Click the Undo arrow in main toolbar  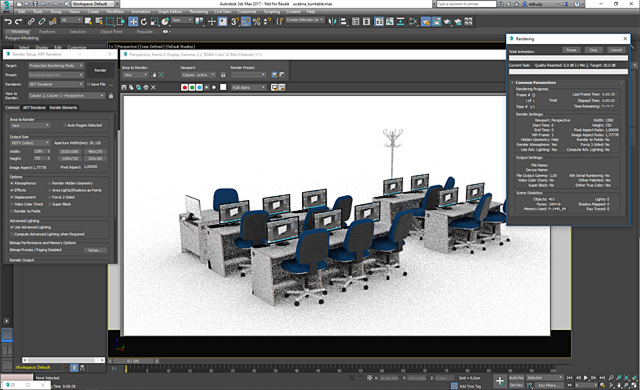(x=8, y=21)
